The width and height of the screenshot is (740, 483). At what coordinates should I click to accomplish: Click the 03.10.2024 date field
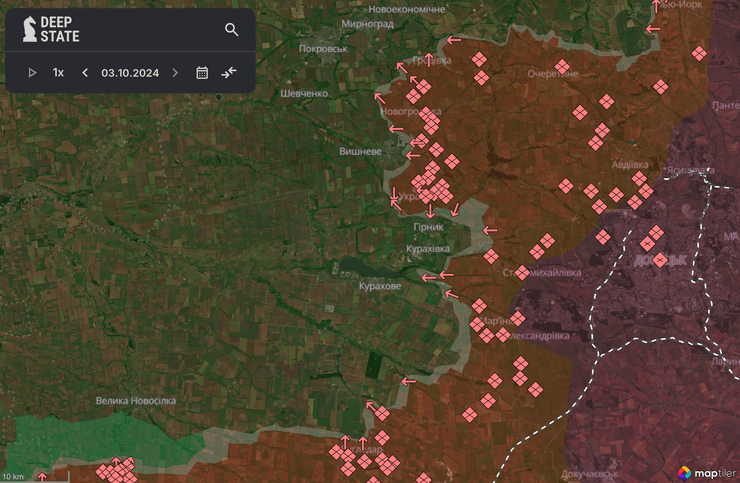click(x=130, y=73)
